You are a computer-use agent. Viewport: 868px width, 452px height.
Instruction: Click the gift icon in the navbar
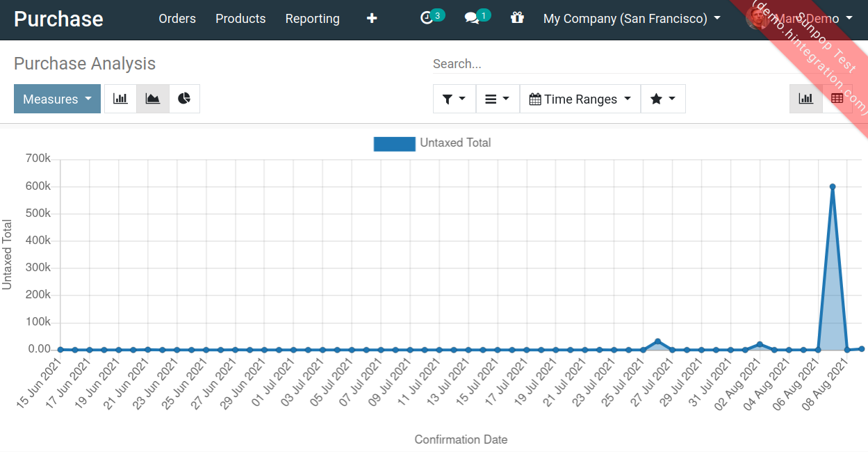pyautogui.click(x=517, y=18)
